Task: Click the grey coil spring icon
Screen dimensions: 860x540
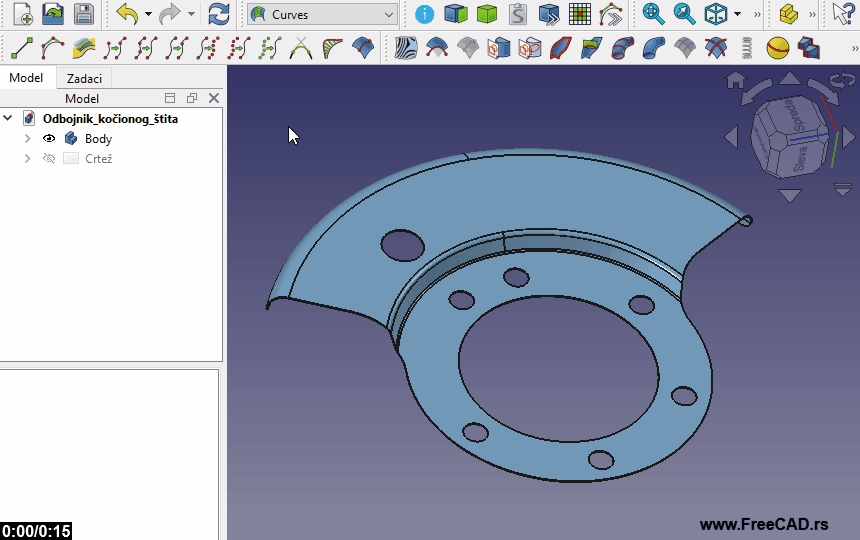Action: 747,48
